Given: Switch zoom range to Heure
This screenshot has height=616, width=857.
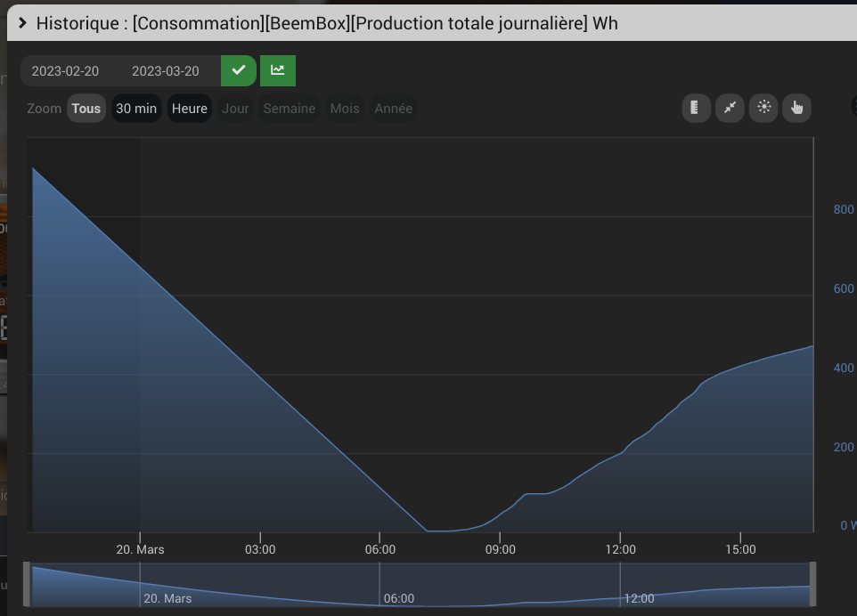Looking at the screenshot, I should 190,109.
